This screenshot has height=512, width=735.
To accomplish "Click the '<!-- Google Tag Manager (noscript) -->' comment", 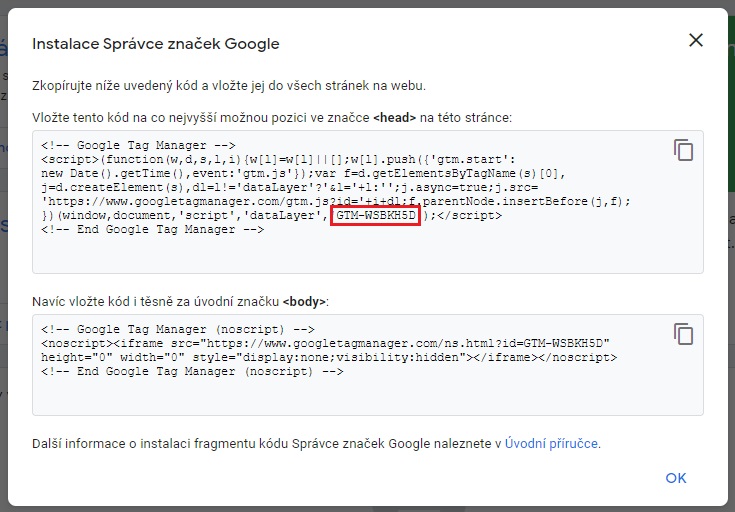I will (x=178, y=330).
